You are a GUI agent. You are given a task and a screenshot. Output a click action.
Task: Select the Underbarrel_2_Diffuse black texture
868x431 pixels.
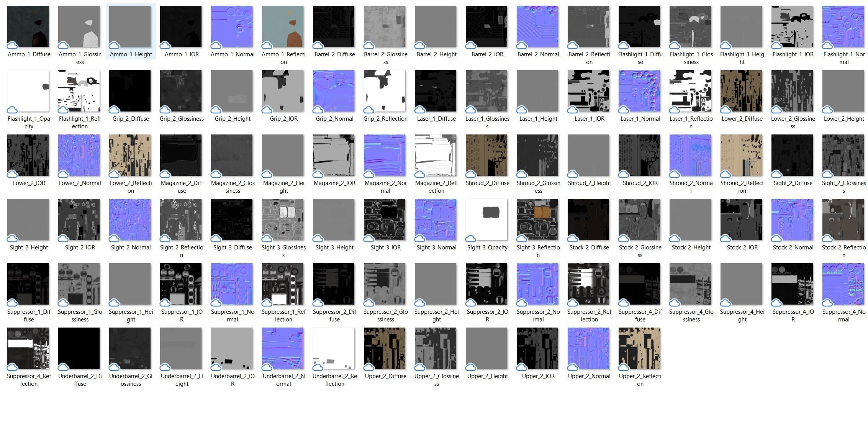(79, 348)
